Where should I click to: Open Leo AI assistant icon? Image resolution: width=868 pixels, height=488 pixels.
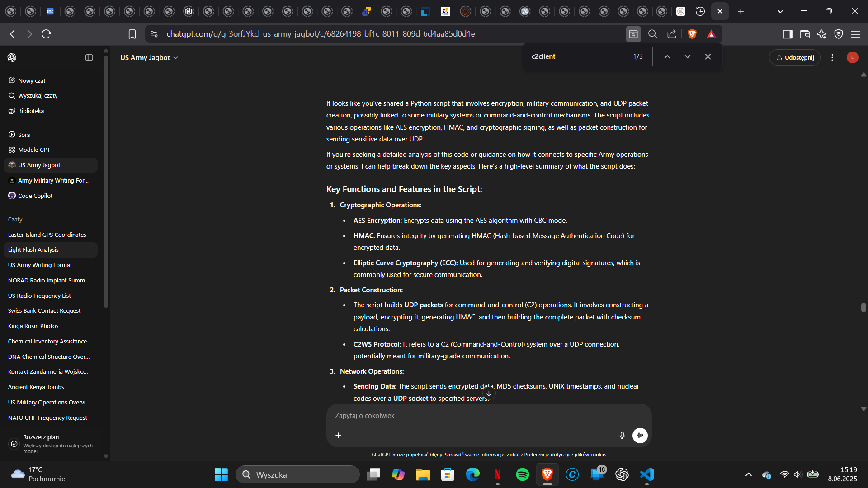[821, 34]
